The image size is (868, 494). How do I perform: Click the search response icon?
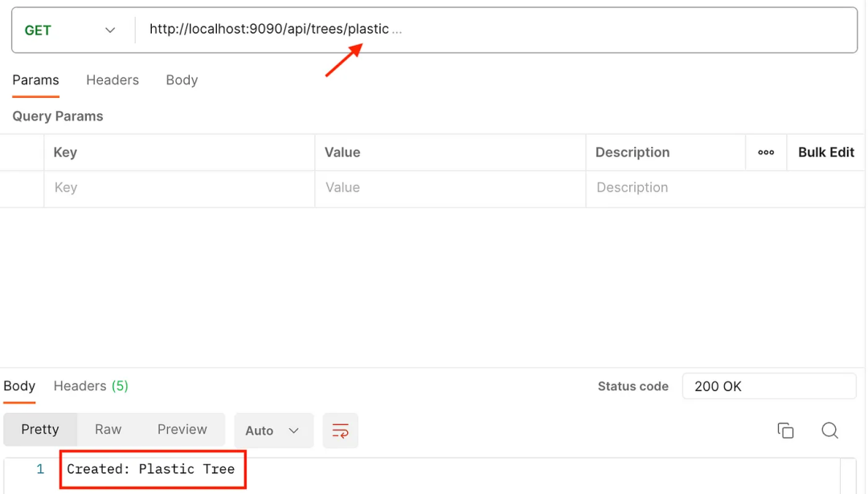tap(829, 431)
